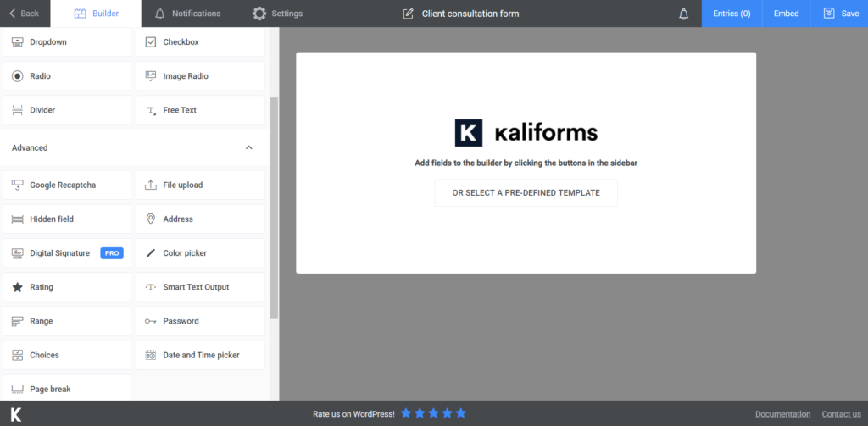Add a Smart Text Output field
Screen dimensions: 868x426
(200, 287)
